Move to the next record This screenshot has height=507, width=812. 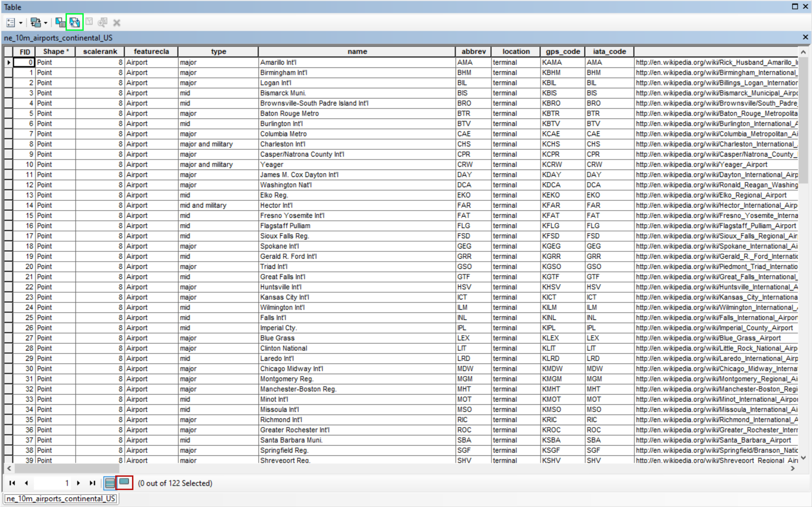coord(78,483)
